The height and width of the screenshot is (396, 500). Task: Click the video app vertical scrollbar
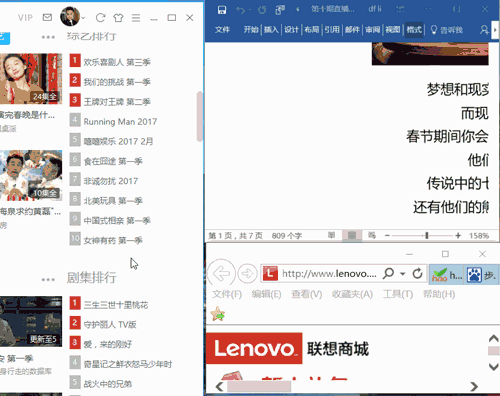click(200, 116)
